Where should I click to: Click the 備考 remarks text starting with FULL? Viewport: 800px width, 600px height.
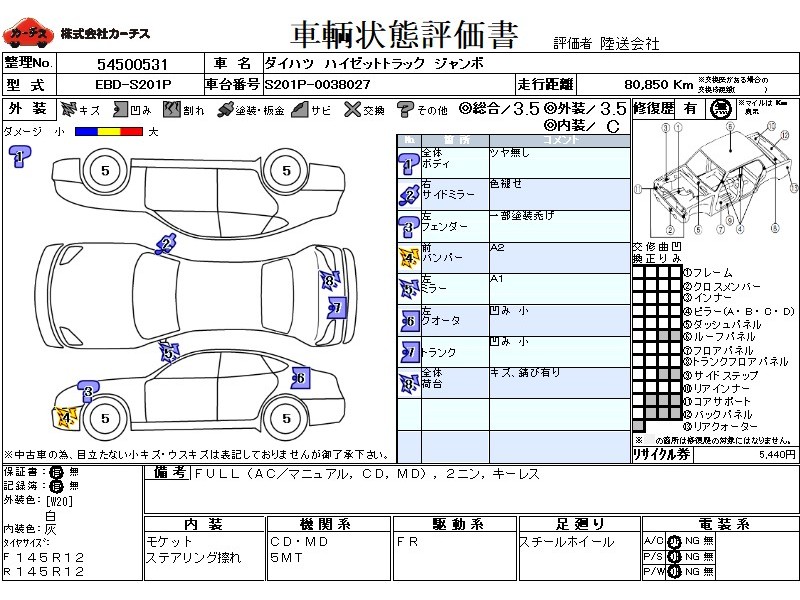click(367, 474)
